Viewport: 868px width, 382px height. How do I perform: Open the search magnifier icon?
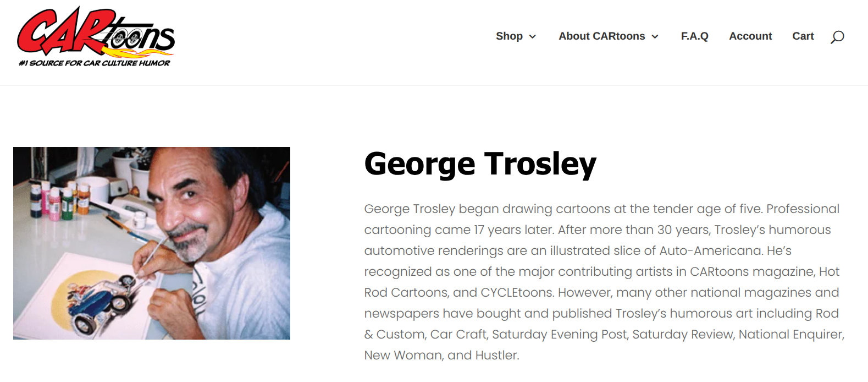click(x=837, y=37)
